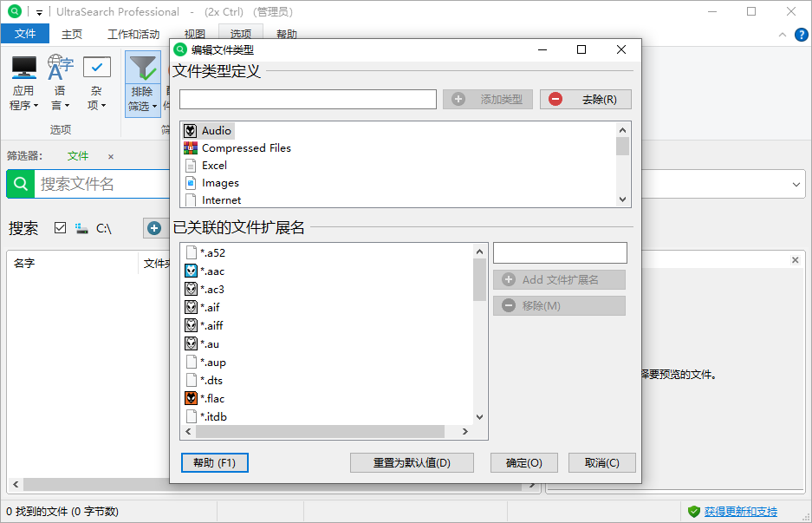Click the 重置为默认值(D) button
Image resolution: width=812 pixels, height=523 pixels.
(412, 462)
